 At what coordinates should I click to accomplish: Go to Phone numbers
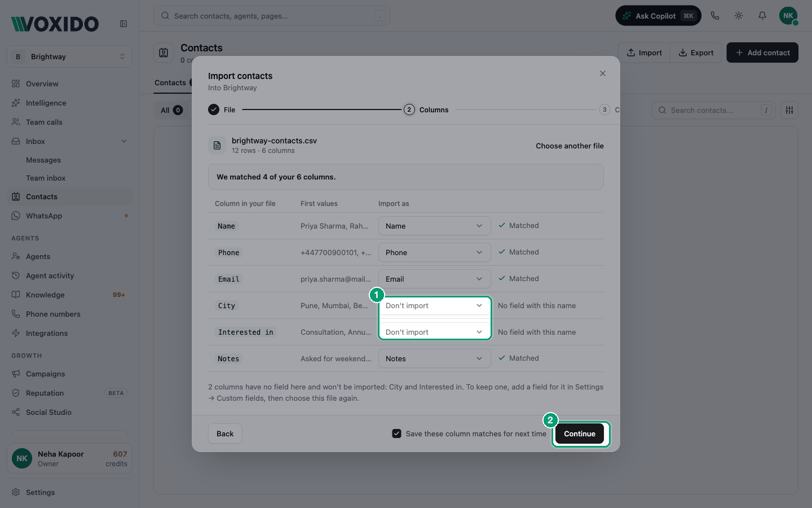click(x=70, y=314)
